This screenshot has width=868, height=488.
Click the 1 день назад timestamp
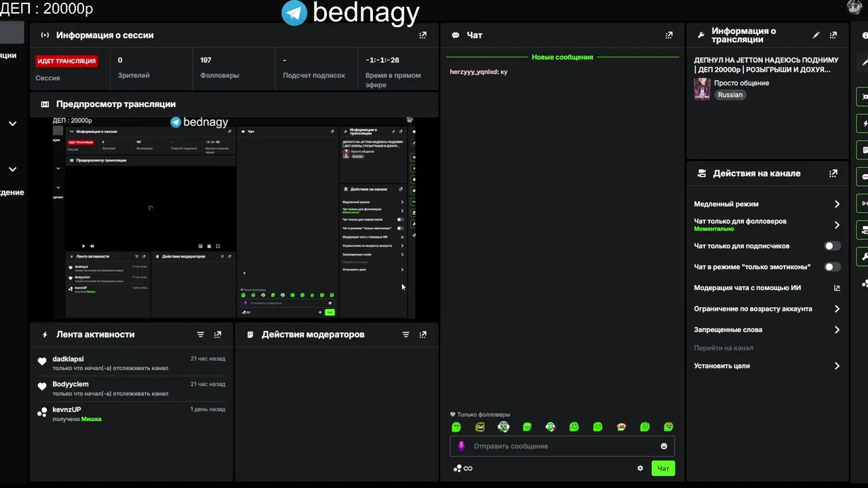tap(208, 409)
